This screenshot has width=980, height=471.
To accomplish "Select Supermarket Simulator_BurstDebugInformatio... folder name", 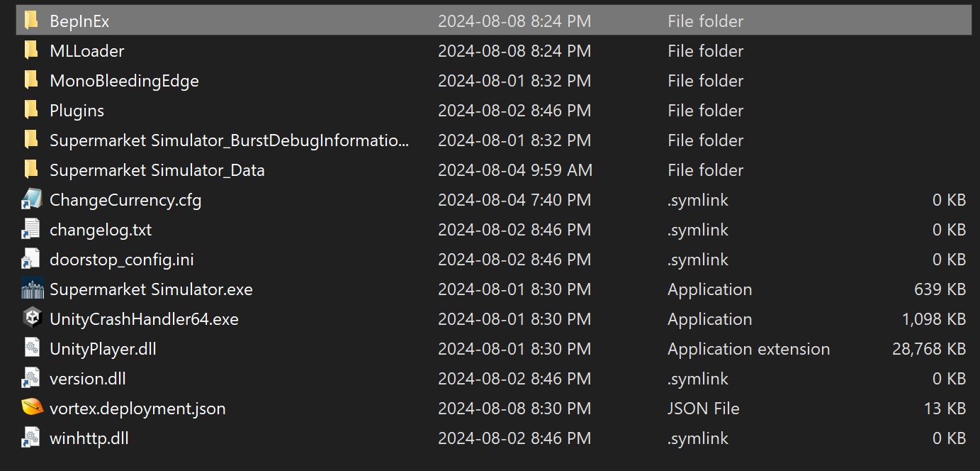I will [x=229, y=140].
